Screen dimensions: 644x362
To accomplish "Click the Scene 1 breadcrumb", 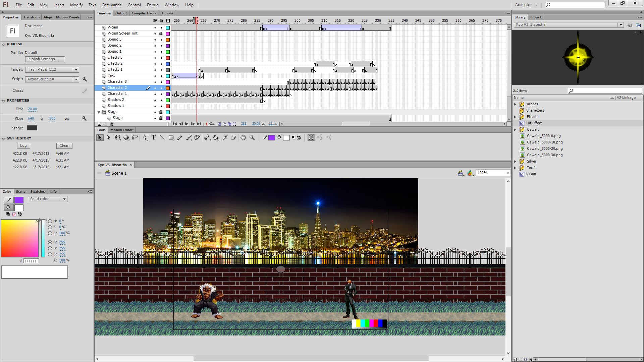I will tap(119, 173).
